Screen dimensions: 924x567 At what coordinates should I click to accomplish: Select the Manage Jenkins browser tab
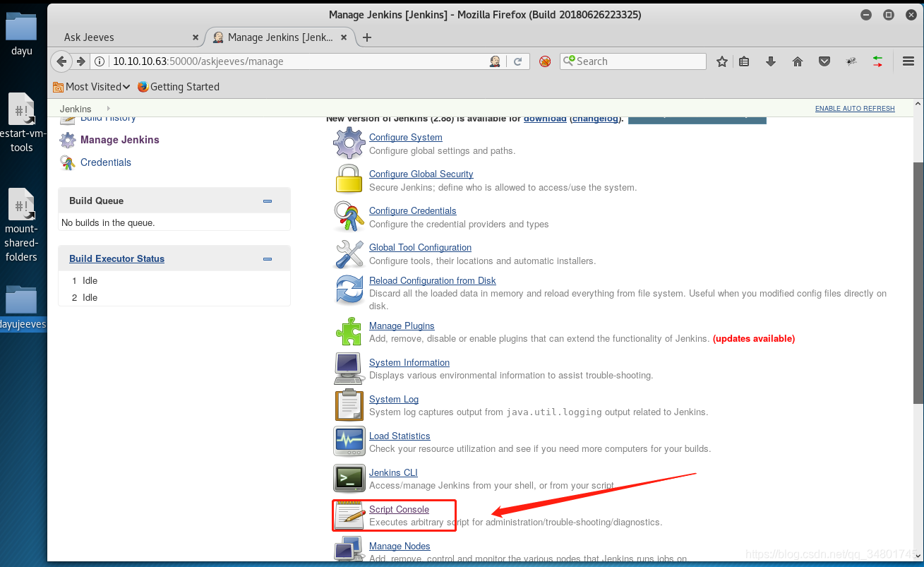click(280, 37)
